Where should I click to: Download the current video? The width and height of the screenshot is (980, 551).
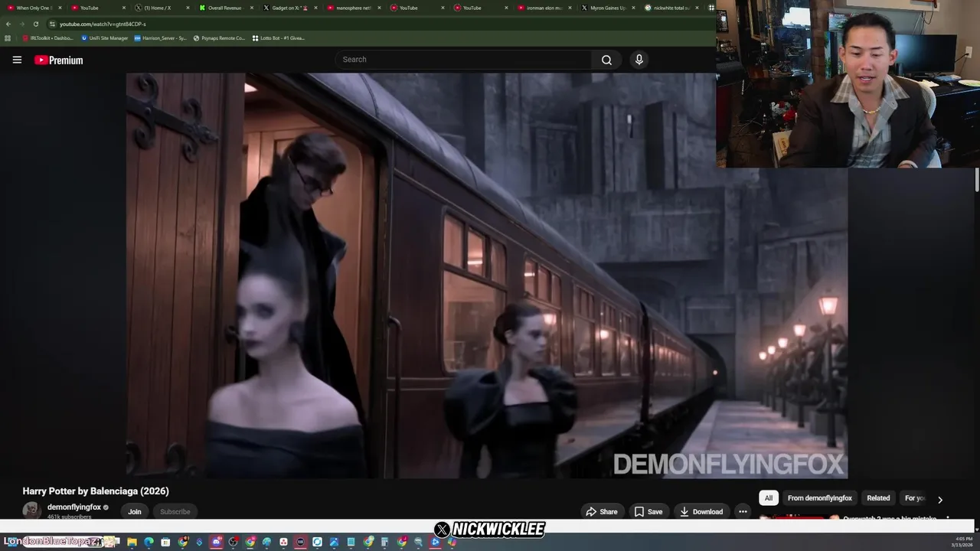701,511
